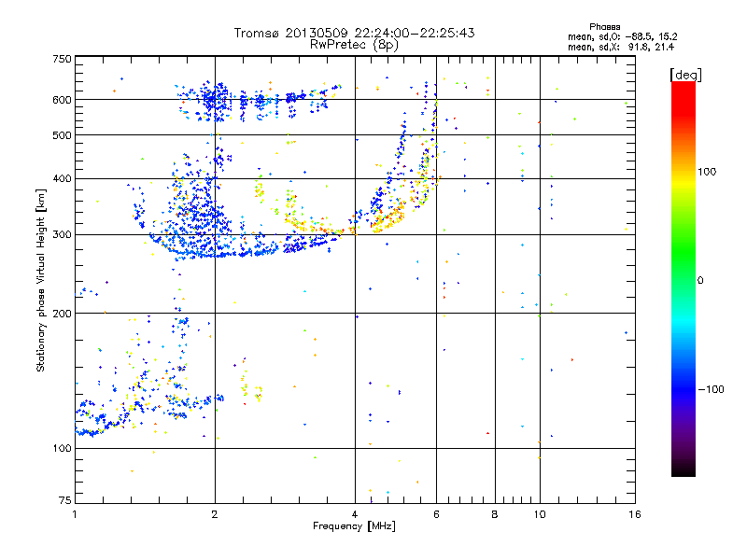The width and height of the screenshot is (747, 560).
Task: Click the x-axis '8' frequency label
Action: (x=495, y=514)
